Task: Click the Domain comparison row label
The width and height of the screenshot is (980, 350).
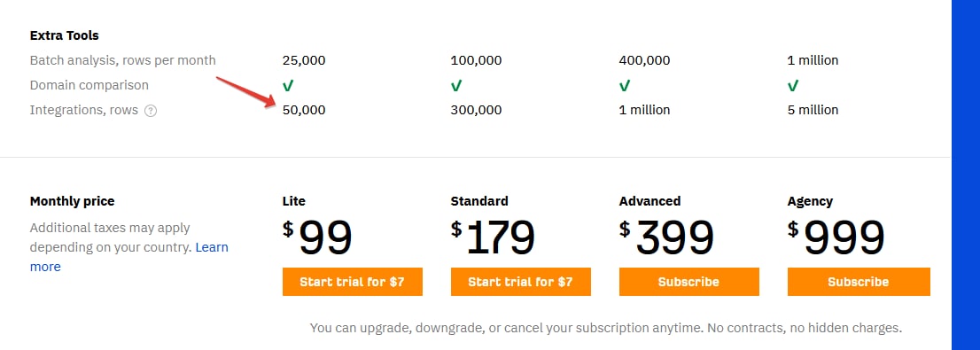Action: pos(89,85)
